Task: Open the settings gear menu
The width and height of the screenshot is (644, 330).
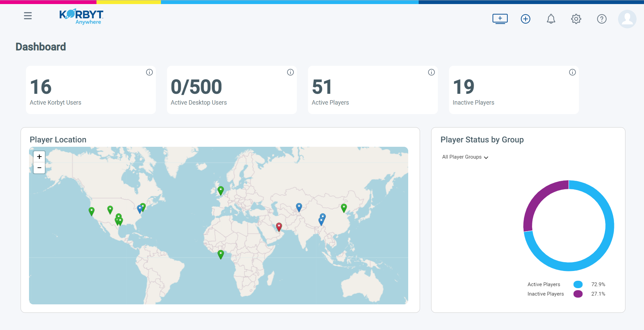Action: pos(576,19)
